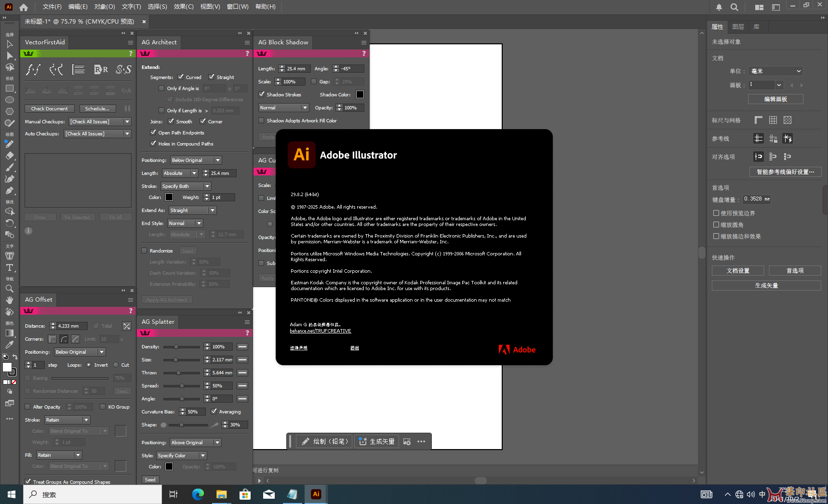Select the Type tool in the toolbar
The image size is (828, 504).
pyautogui.click(x=9, y=268)
